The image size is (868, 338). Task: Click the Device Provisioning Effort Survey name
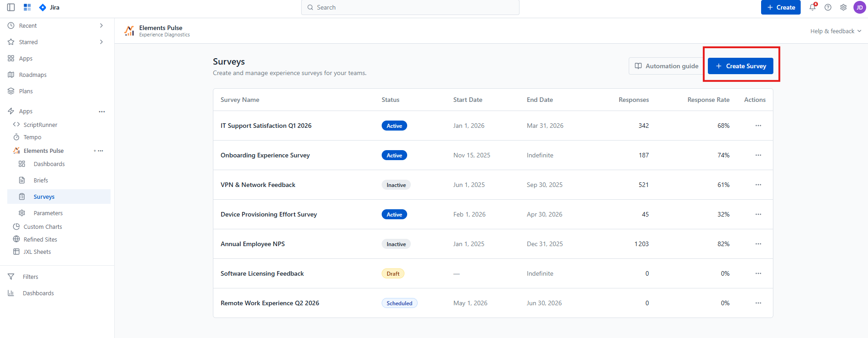click(x=269, y=214)
